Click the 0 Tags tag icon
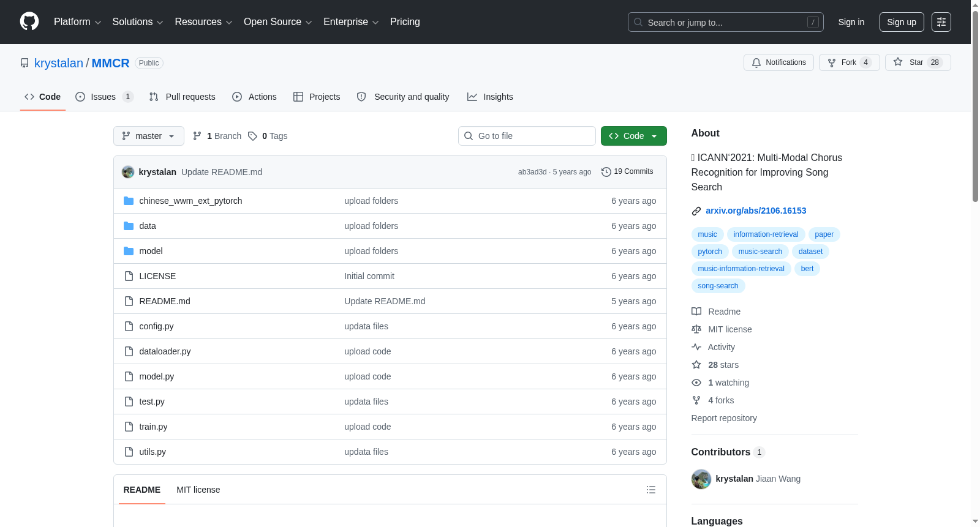Viewport: 980px width, 527px height. [252, 136]
